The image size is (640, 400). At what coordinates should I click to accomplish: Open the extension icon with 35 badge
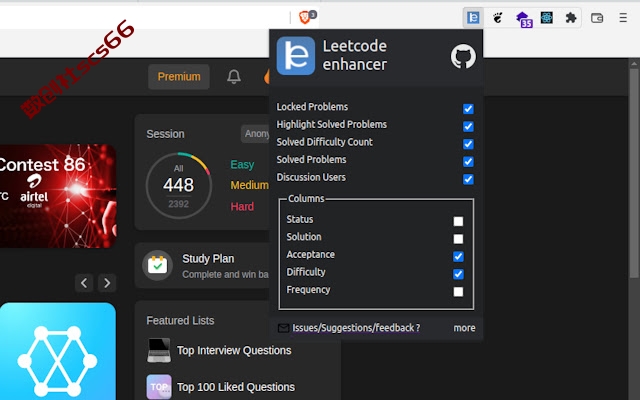(x=523, y=19)
